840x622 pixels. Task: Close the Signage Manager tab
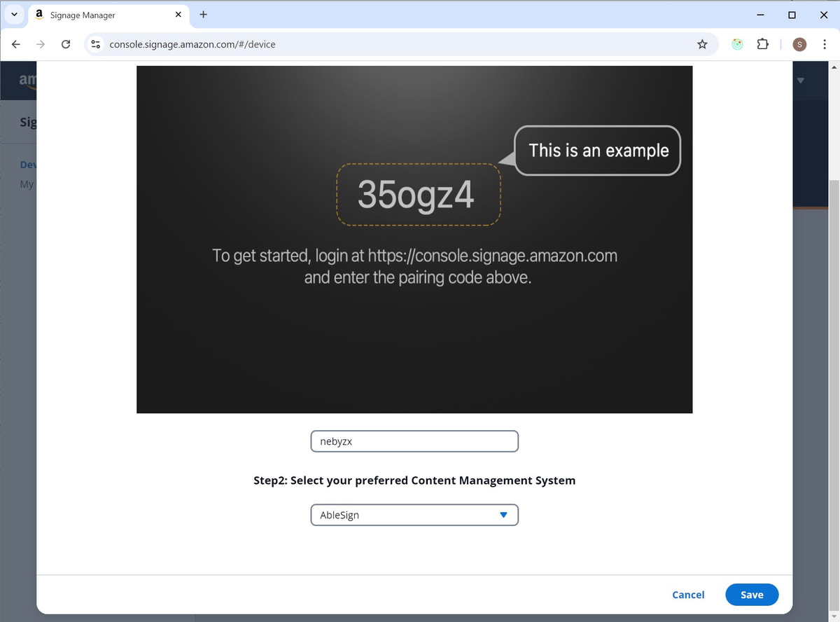coord(178,15)
